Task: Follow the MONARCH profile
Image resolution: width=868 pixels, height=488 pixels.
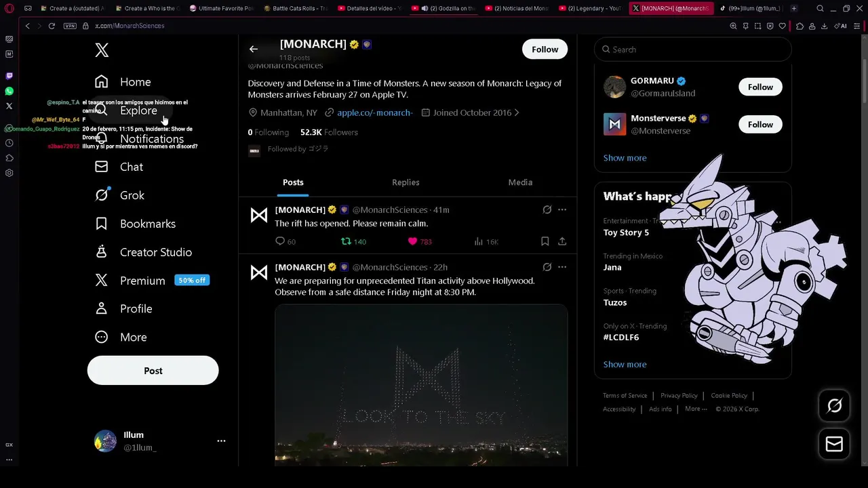Action: [545, 49]
